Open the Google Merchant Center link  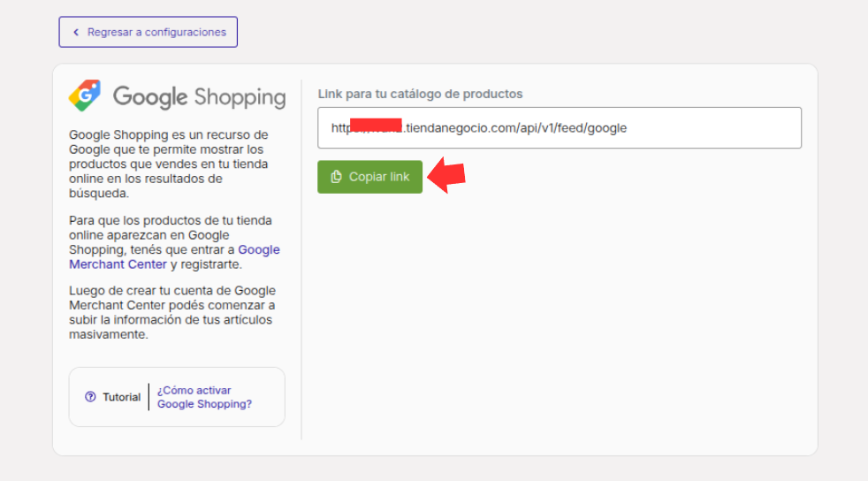(x=174, y=256)
